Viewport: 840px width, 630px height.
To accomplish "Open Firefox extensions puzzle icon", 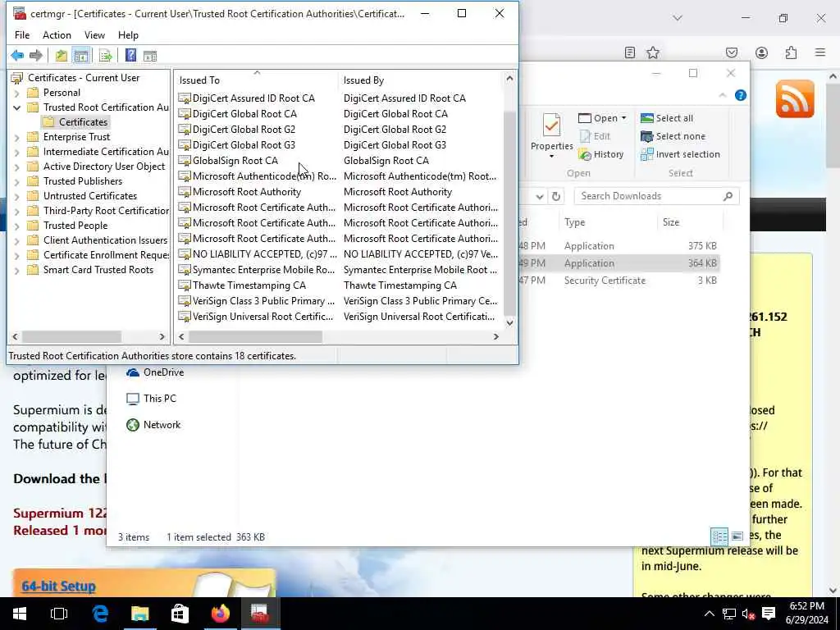I will coord(791,52).
